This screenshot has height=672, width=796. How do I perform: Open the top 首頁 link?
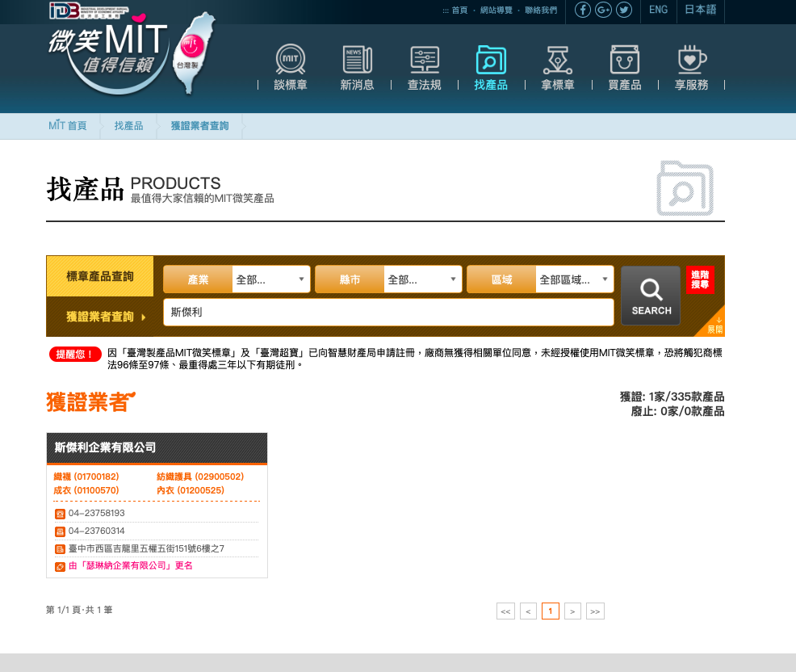click(x=459, y=10)
